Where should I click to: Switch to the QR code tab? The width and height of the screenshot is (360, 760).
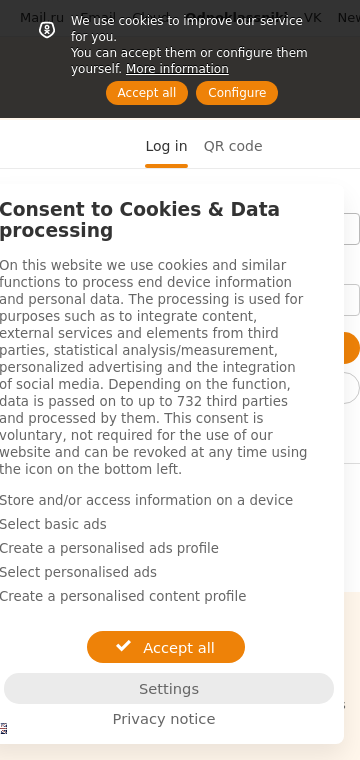(x=233, y=146)
